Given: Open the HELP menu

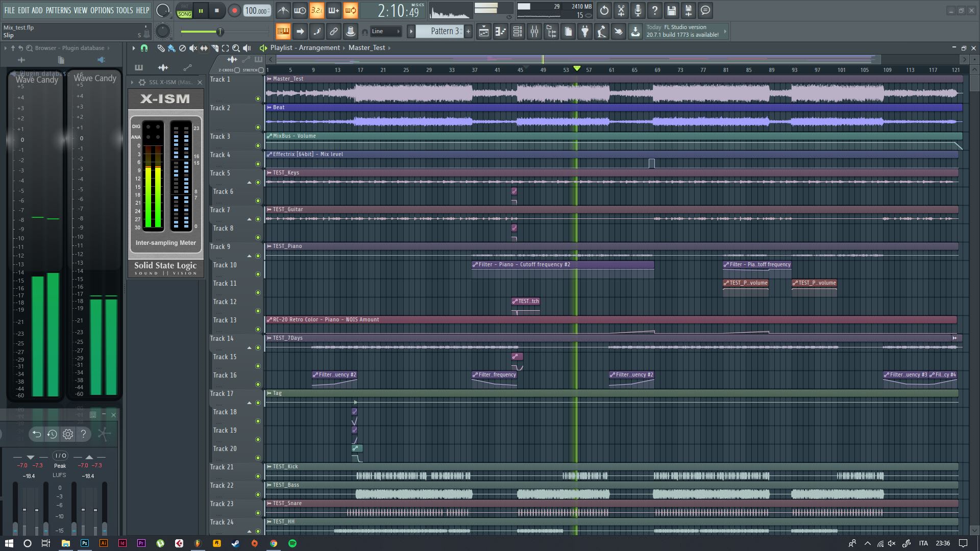Looking at the screenshot, I should tap(143, 10).
